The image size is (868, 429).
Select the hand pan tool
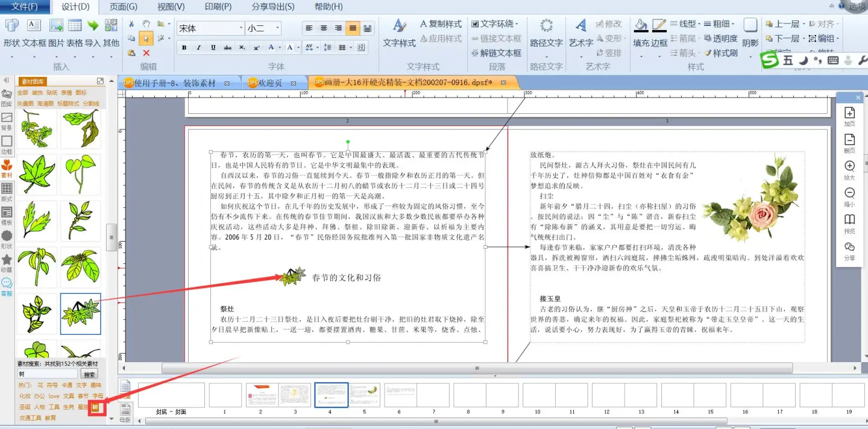coord(146,24)
